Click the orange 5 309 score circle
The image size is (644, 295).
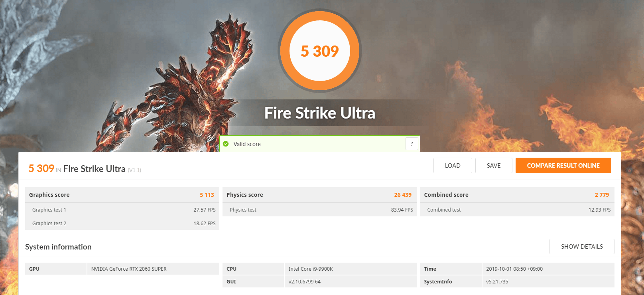tap(320, 51)
